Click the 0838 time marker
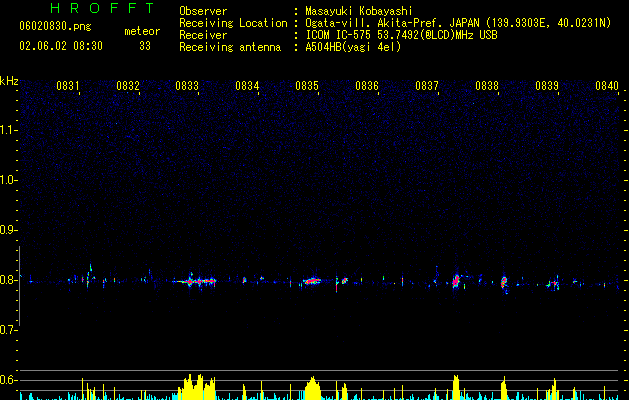Image resolution: width=629 pixels, height=400 pixels. tap(487, 86)
